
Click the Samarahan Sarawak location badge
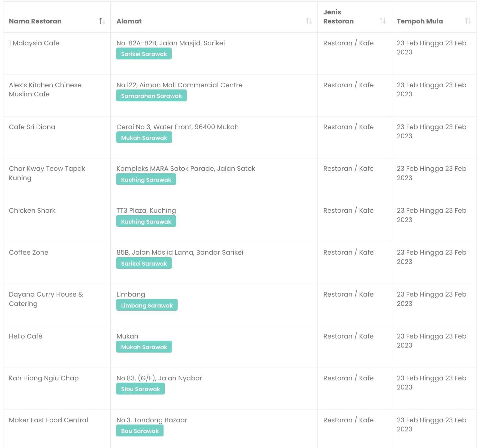point(151,96)
